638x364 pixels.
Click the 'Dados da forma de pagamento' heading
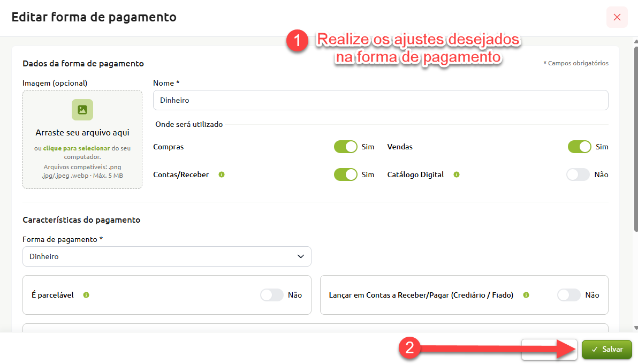pos(83,64)
